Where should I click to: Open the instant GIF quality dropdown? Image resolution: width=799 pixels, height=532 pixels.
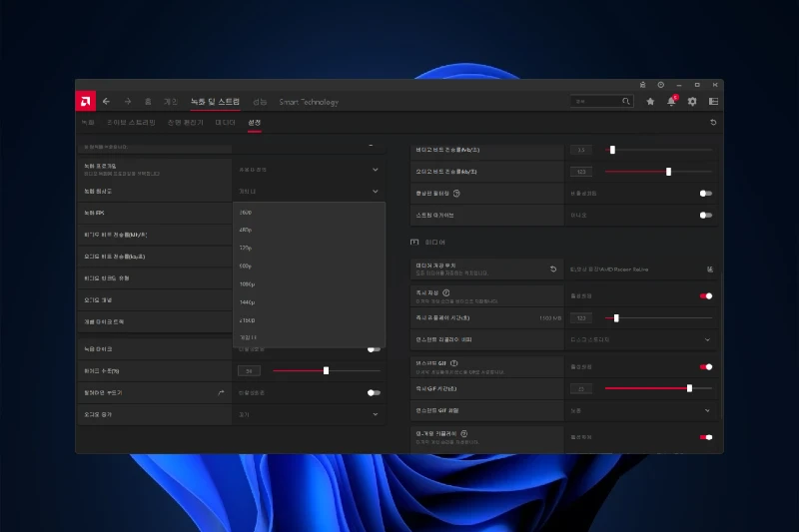click(x=707, y=410)
